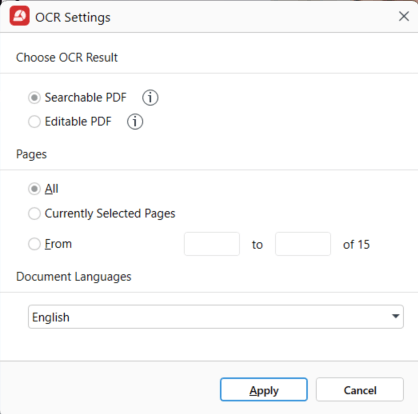
Task: Select the From page range radio
Action: pyautogui.click(x=34, y=244)
